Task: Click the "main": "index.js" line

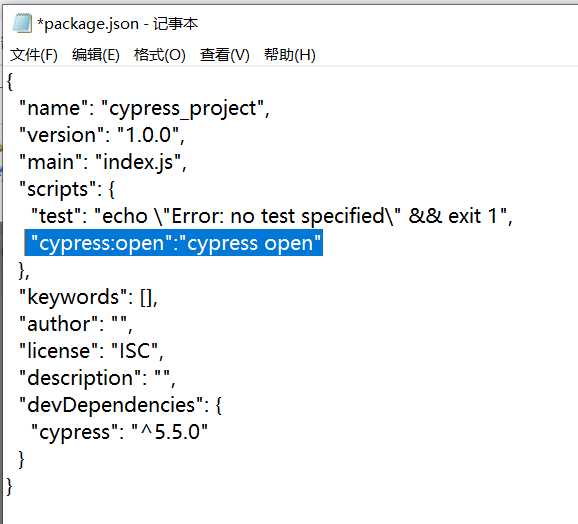Action: pyautogui.click(x=103, y=162)
